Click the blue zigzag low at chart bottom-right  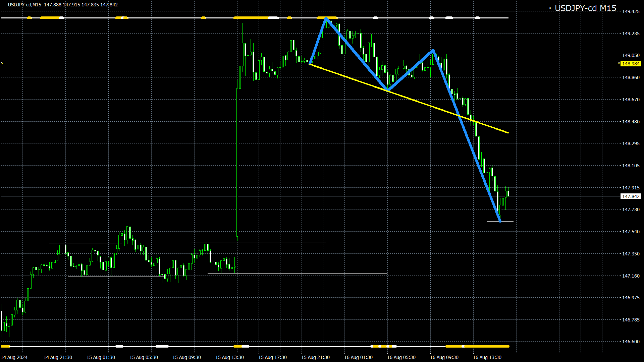[x=500, y=221]
